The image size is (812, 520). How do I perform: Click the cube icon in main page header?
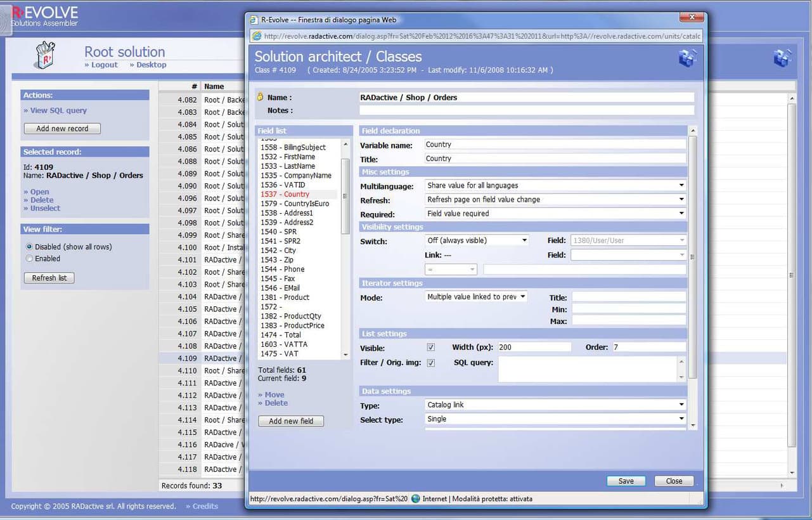point(783,58)
